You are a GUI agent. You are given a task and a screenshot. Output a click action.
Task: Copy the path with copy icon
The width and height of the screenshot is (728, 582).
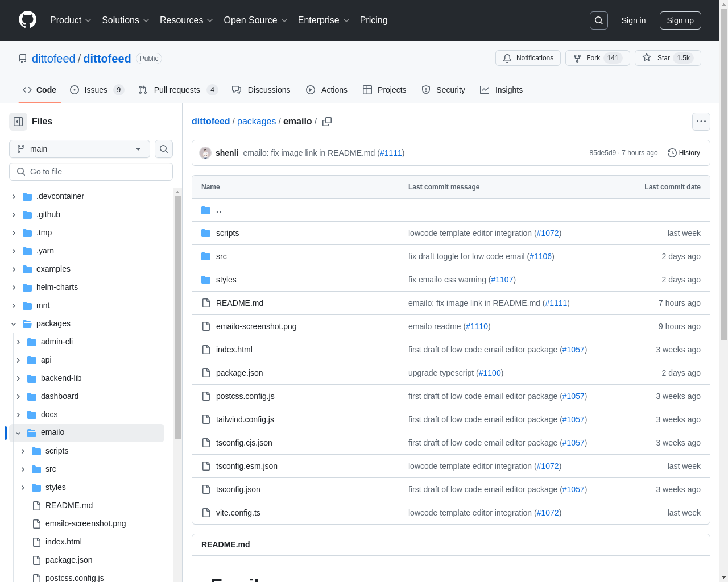(x=327, y=122)
